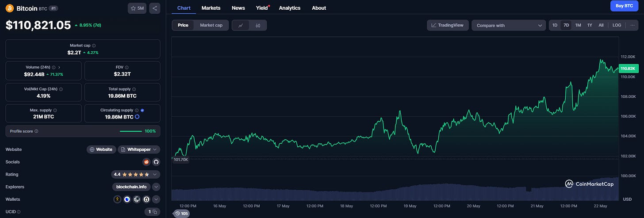Viewport: 644px width, 218px height.
Task: Show info tooltip for Market cap
Action: coord(94,46)
